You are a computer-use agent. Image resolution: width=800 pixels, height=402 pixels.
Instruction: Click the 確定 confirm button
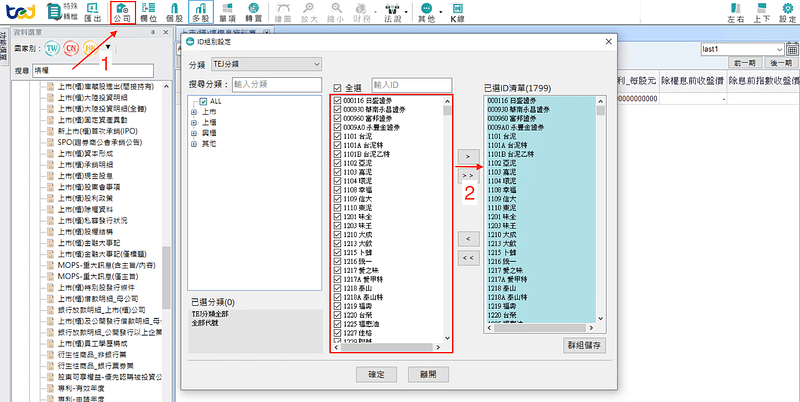pos(376,373)
